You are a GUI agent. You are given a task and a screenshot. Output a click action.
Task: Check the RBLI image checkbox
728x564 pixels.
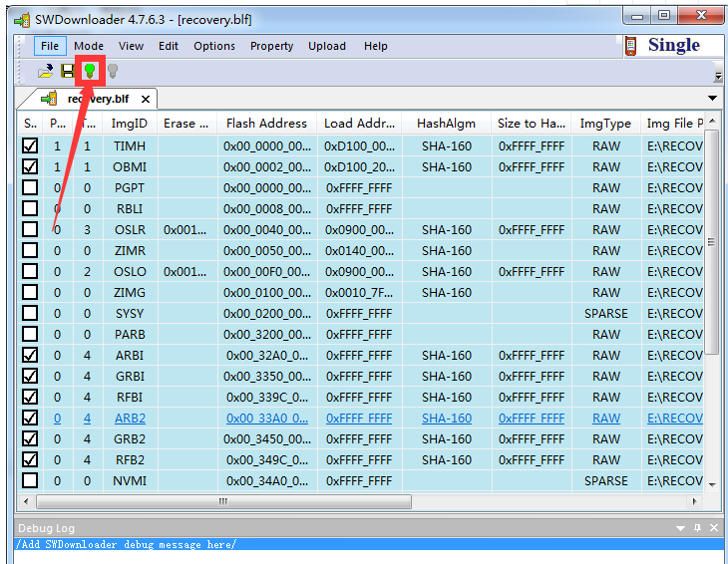click(30, 208)
